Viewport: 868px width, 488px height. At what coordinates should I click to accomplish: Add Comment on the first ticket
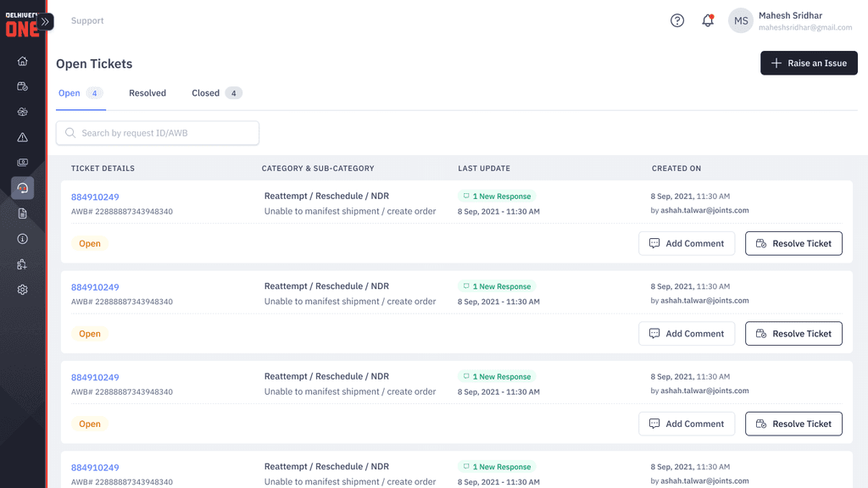687,243
